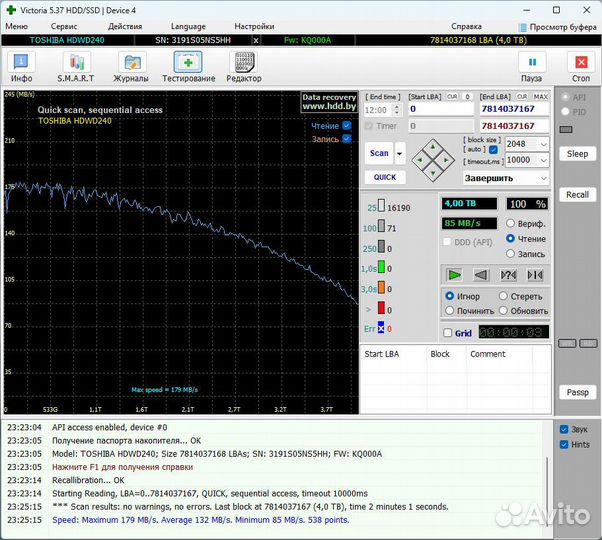Screen dimensions: 602x540
Task: Click the green play forward scan icon
Action: tap(455, 275)
